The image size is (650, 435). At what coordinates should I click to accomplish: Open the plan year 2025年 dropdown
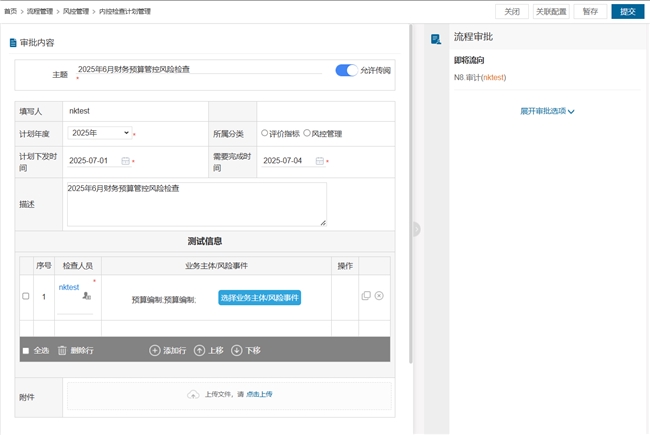point(99,133)
